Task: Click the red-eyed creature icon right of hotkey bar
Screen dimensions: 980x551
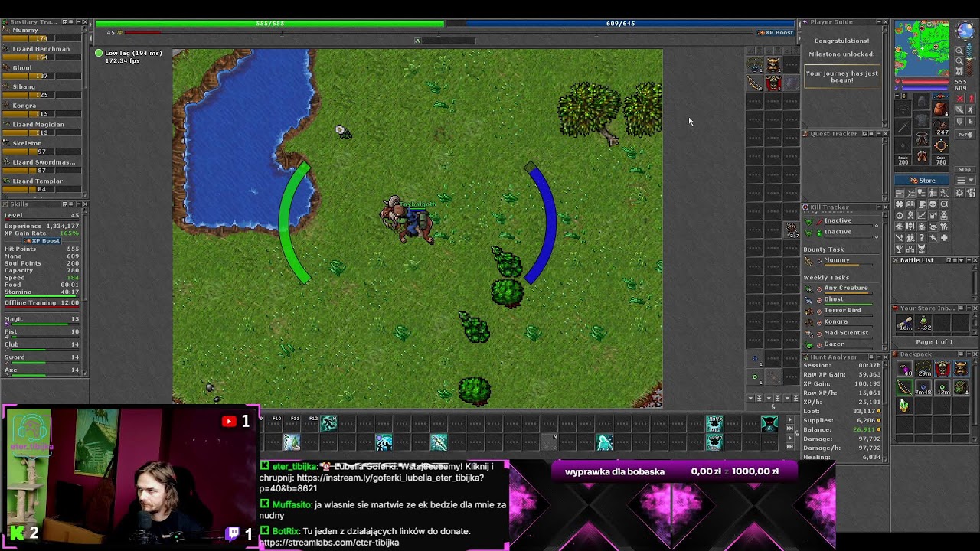Action: tap(769, 423)
